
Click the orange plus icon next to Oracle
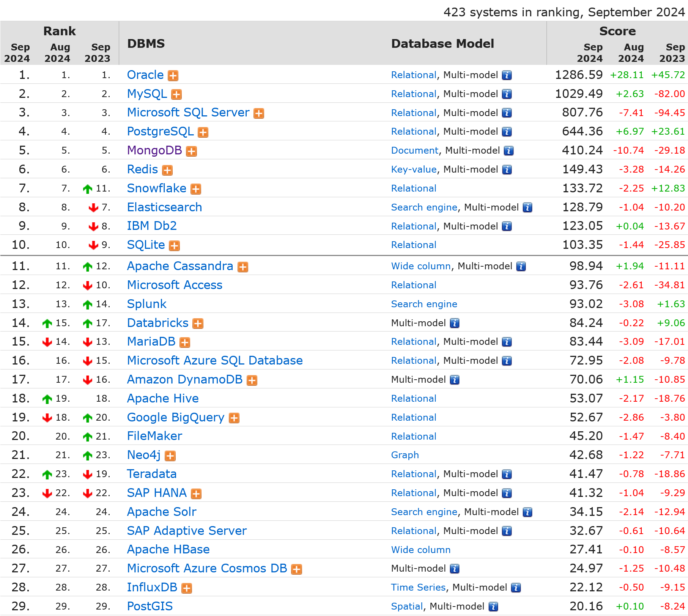[173, 76]
